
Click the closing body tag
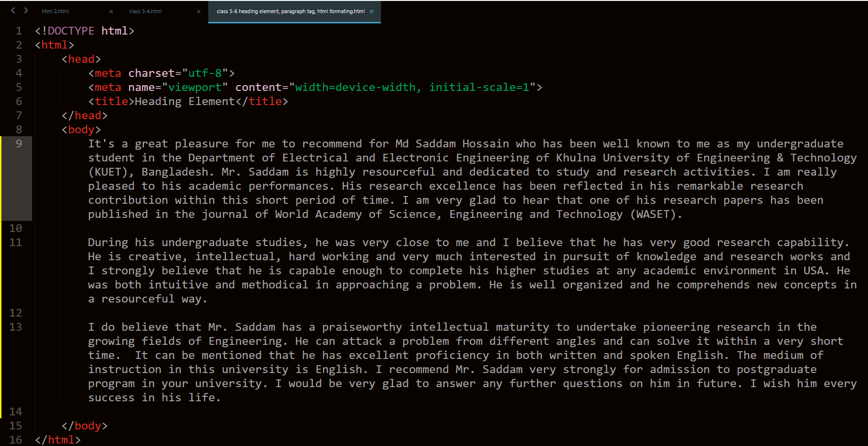point(85,426)
